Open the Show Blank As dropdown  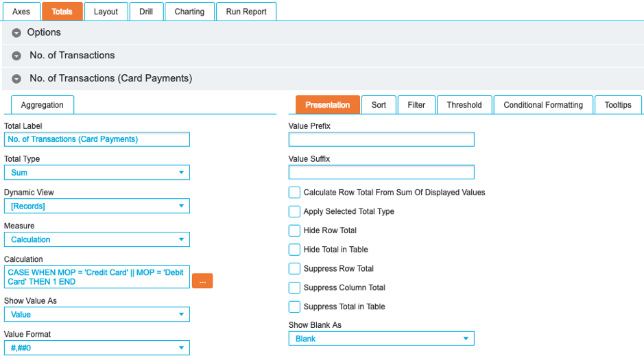(381, 339)
